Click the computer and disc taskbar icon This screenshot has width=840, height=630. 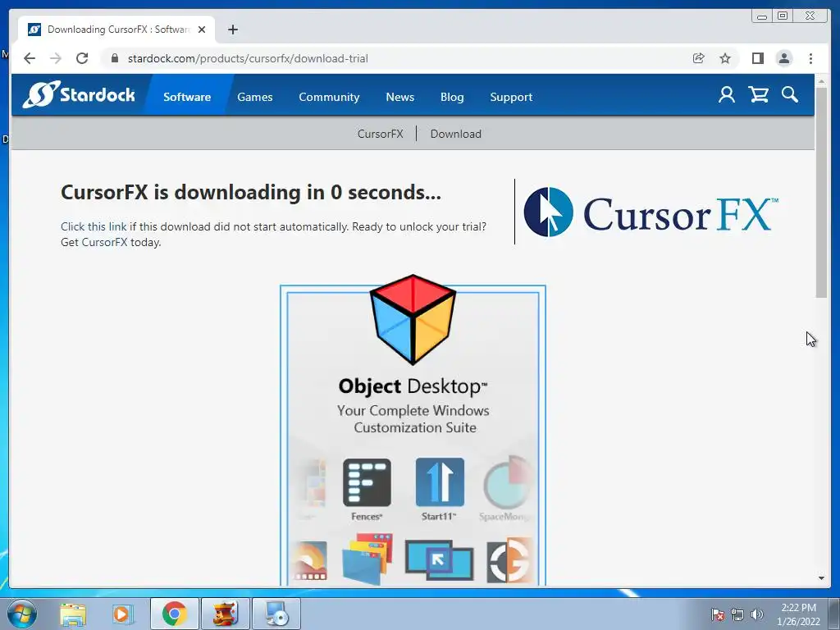point(276,614)
